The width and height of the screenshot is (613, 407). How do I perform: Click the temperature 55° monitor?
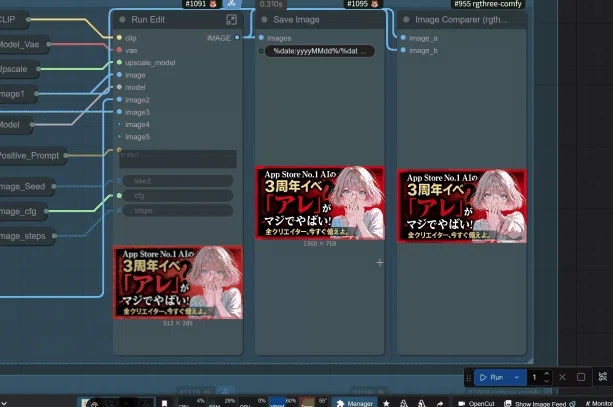coord(313,402)
